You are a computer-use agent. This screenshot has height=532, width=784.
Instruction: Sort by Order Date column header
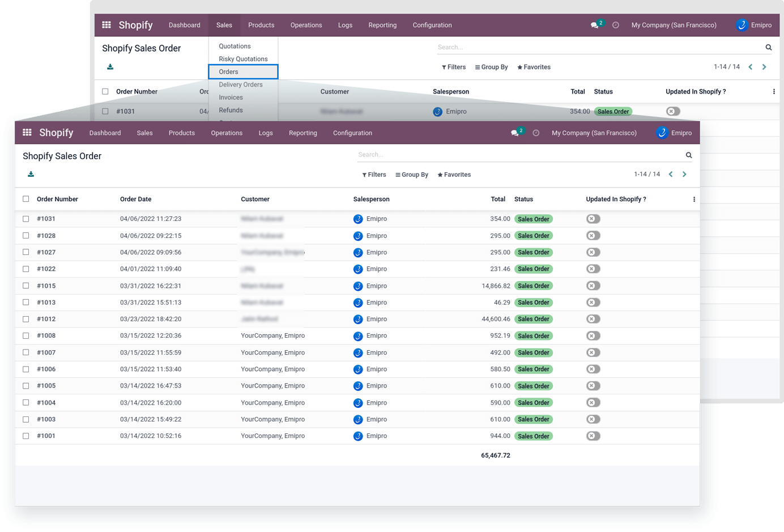tap(136, 199)
